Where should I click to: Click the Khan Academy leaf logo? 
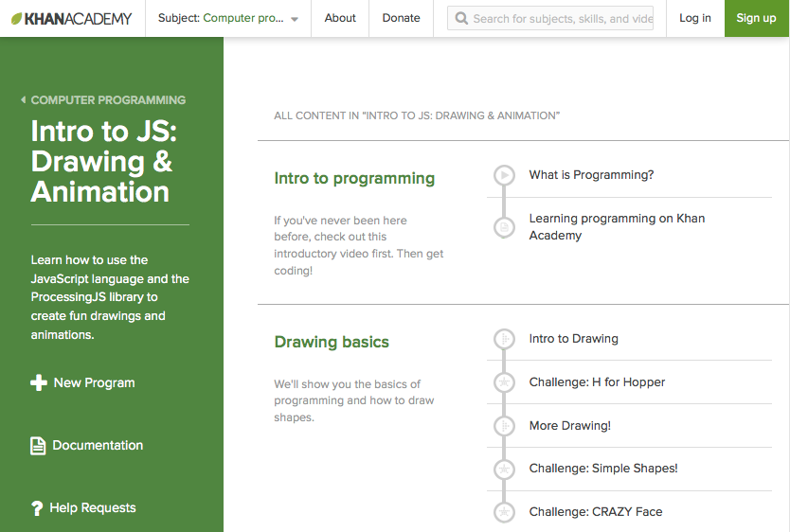click(x=17, y=19)
